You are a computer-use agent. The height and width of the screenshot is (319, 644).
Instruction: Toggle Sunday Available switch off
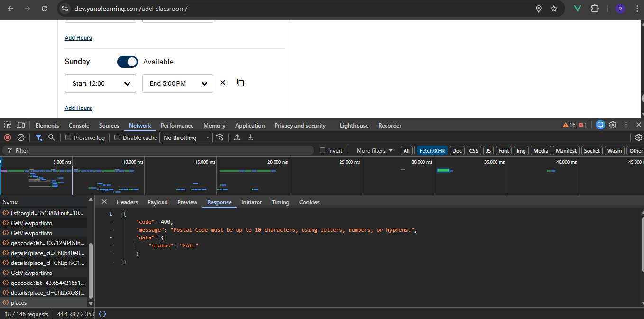coord(128,62)
